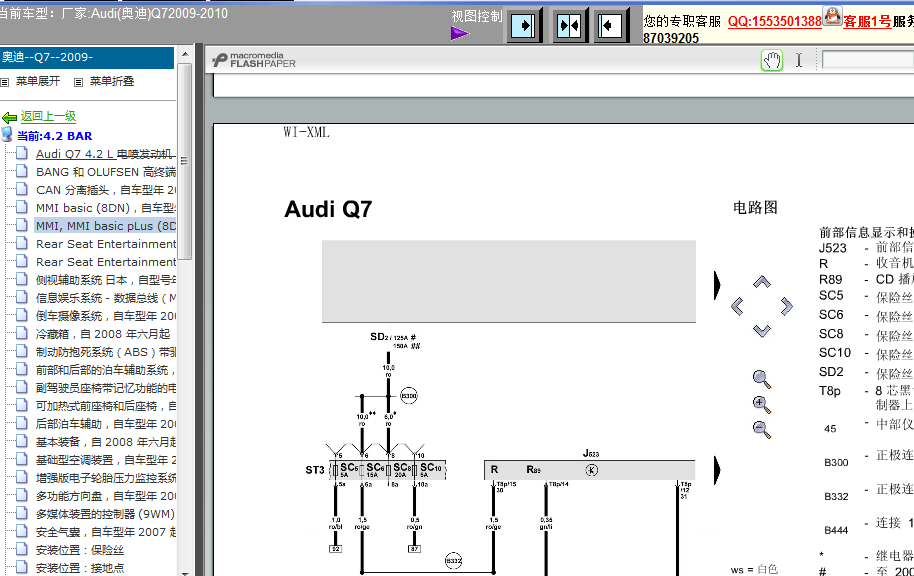914x576 pixels.
Task: Click the view control center-split panel button
Action: (x=569, y=26)
